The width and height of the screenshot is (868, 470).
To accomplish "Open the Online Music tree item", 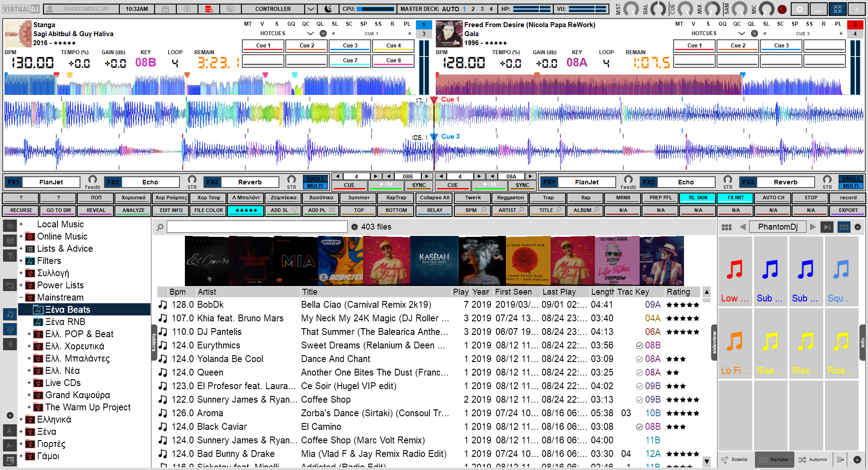I will (x=62, y=236).
